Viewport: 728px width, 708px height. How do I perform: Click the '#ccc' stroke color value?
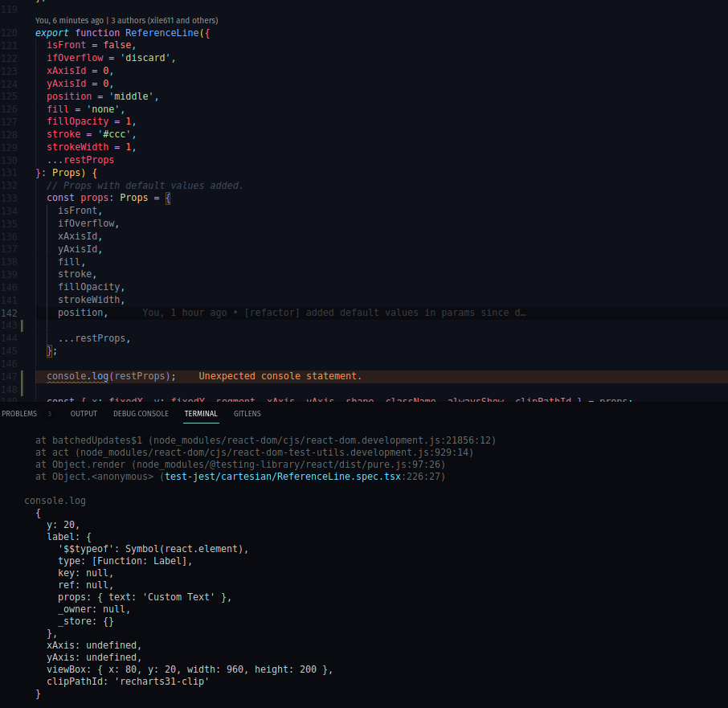[114, 135]
